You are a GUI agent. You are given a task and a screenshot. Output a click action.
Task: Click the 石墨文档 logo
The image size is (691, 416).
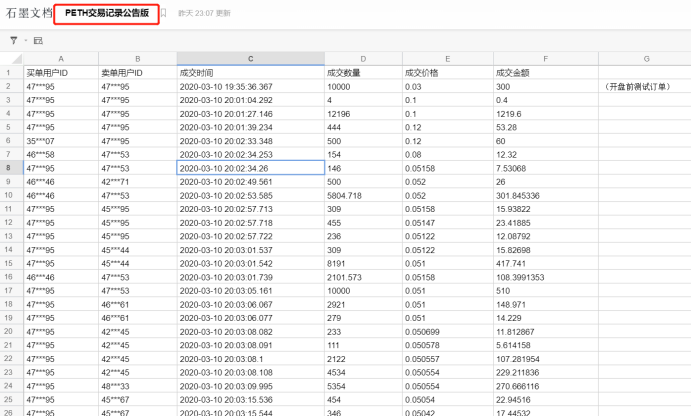point(29,13)
